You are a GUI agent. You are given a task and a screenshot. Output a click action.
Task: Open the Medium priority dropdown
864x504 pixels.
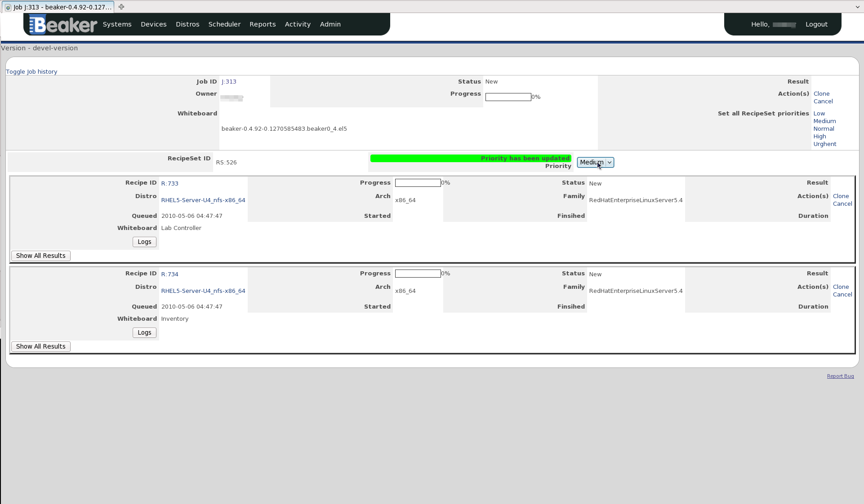pos(595,162)
